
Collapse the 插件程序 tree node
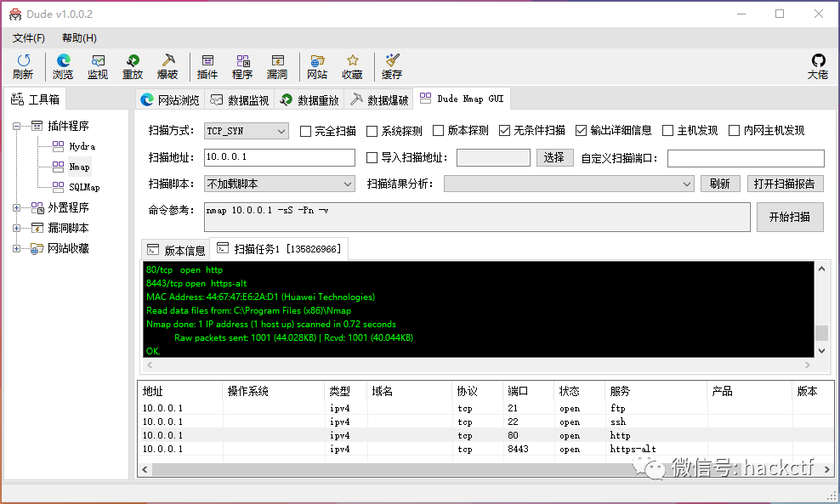pos(17,127)
